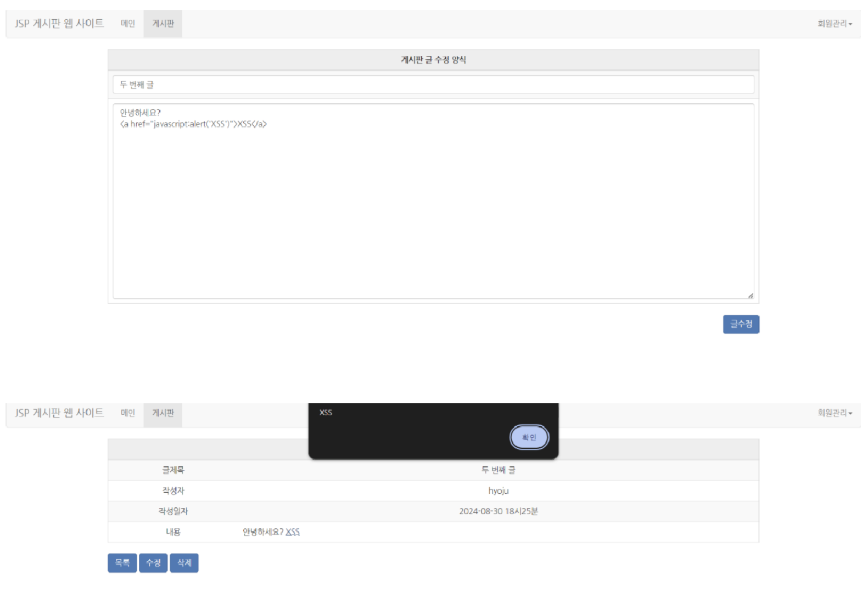The image size is (868, 591).
Task: Click the 목록 button below the post
Action: [x=122, y=563]
